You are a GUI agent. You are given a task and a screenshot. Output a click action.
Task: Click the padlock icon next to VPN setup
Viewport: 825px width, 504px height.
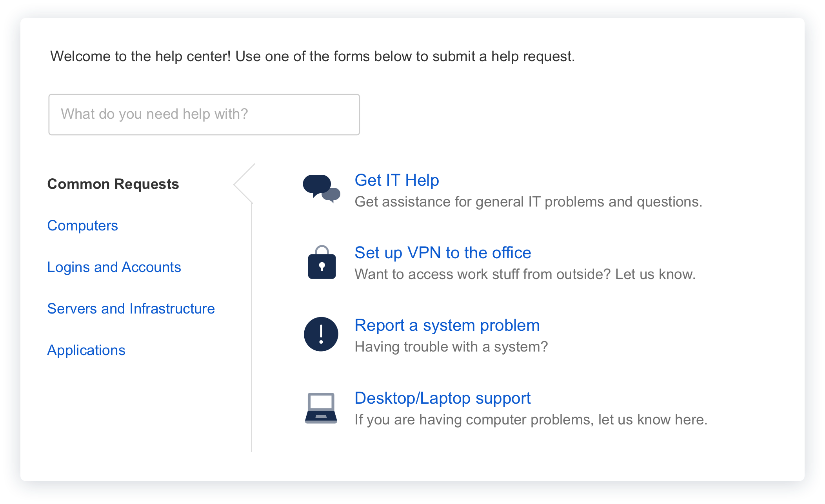click(x=322, y=263)
